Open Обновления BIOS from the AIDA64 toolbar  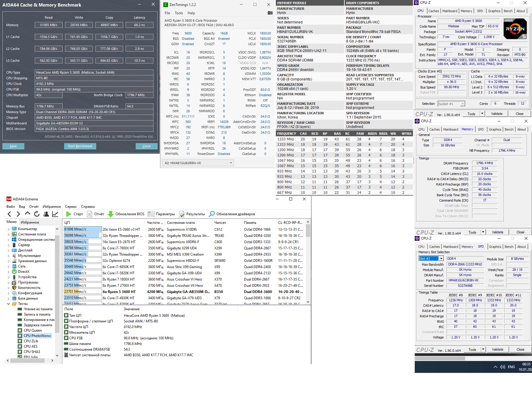tap(126, 214)
